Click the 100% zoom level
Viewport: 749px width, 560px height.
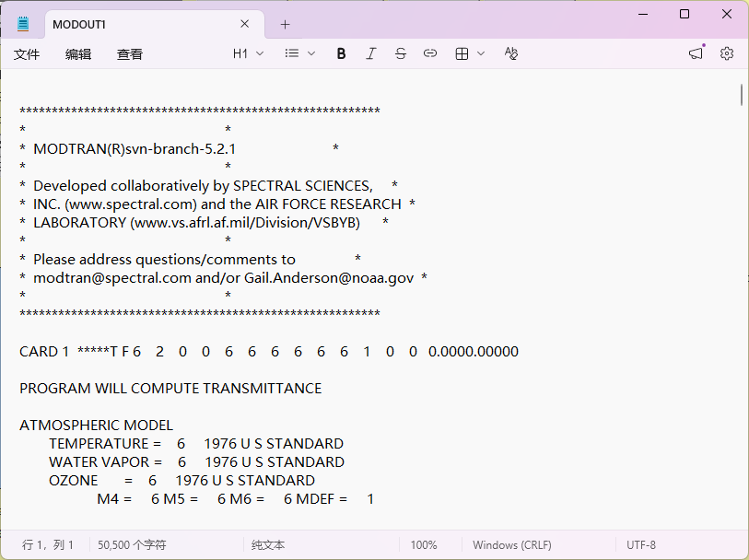(424, 544)
